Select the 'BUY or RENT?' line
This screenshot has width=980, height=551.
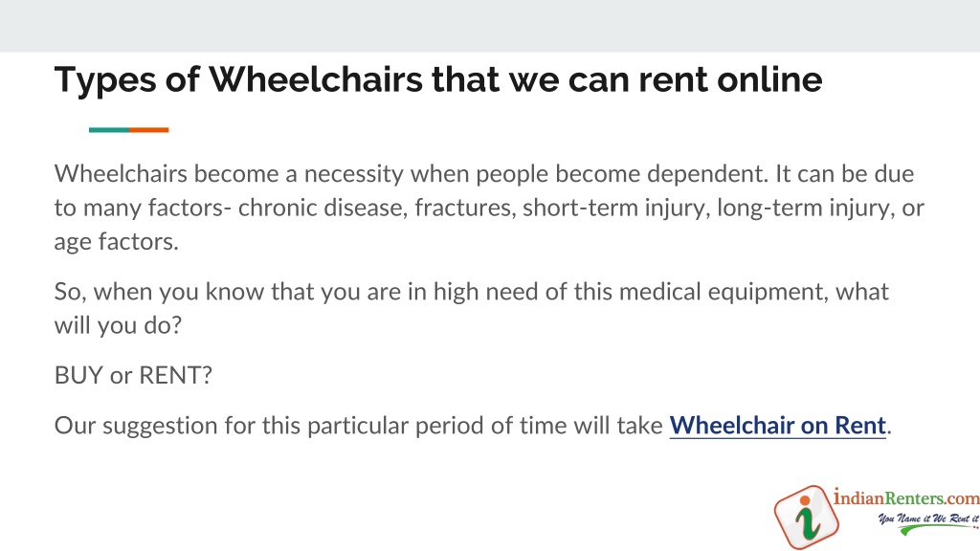(133, 375)
